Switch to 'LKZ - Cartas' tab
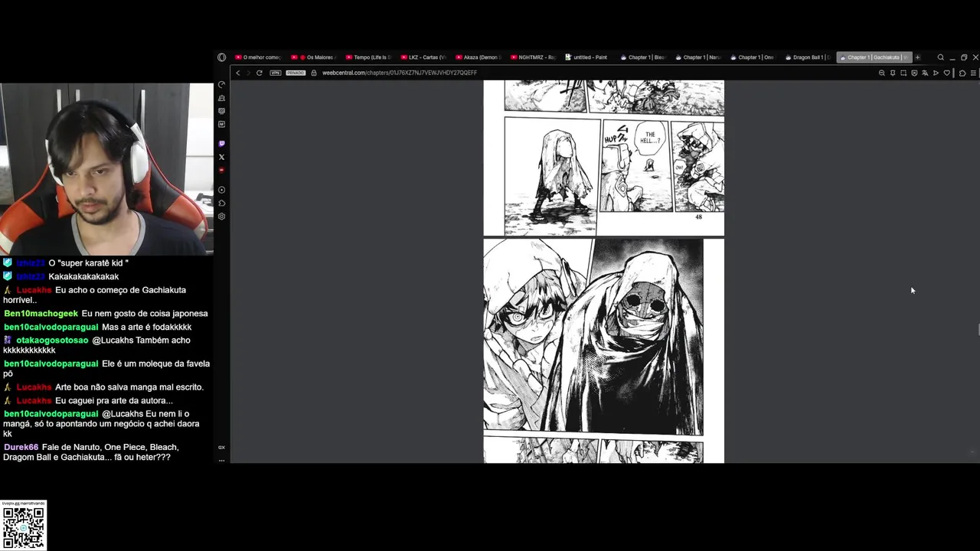The image size is (980, 551). [423, 57]
